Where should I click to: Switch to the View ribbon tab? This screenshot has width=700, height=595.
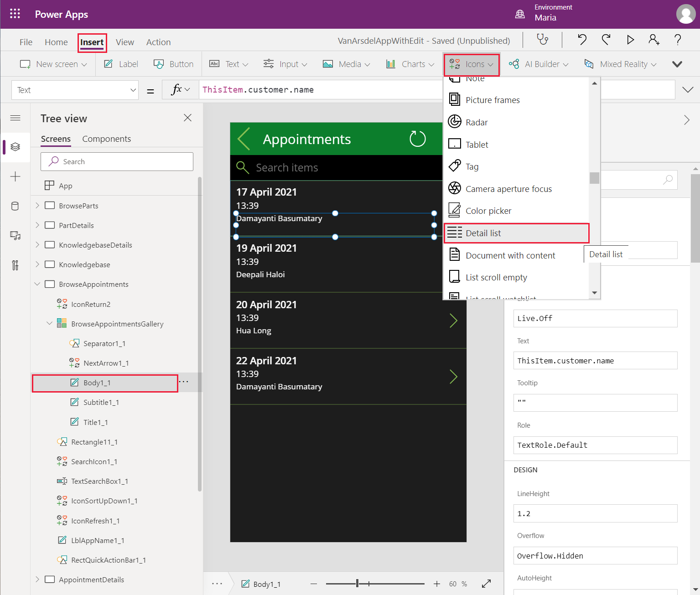(x=125, y=42)
